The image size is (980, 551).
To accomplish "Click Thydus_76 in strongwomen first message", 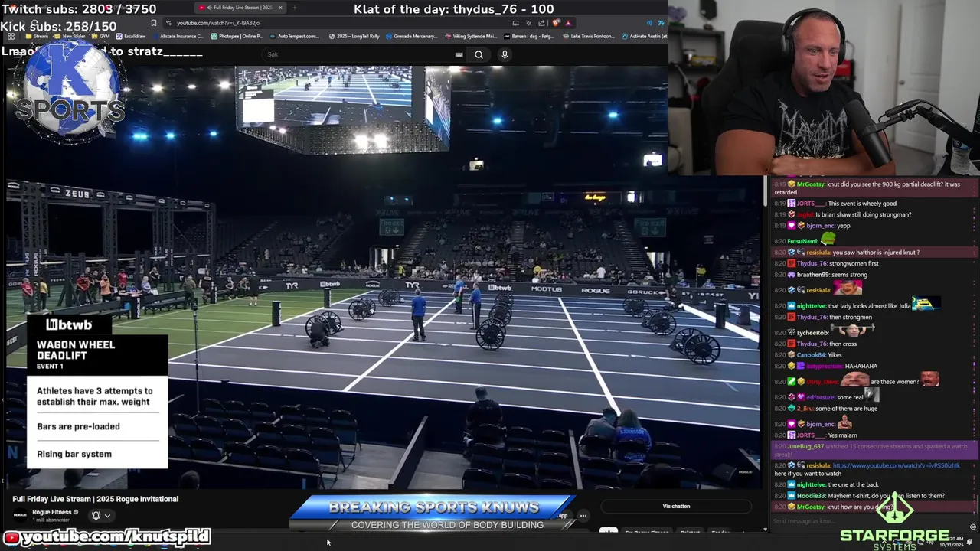I will pos(812,263).
